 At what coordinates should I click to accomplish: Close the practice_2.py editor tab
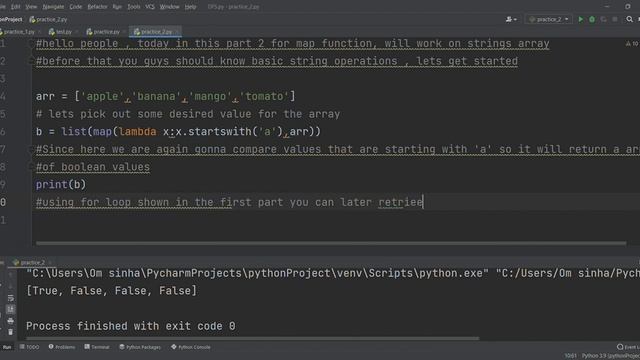coord(177,31)
